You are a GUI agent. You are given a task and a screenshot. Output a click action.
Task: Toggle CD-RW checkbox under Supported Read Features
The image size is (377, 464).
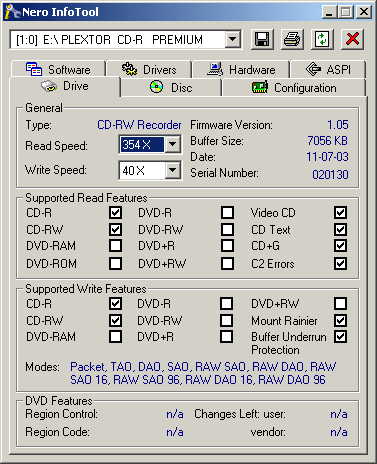pyautogui.click(x=115, y=229)
